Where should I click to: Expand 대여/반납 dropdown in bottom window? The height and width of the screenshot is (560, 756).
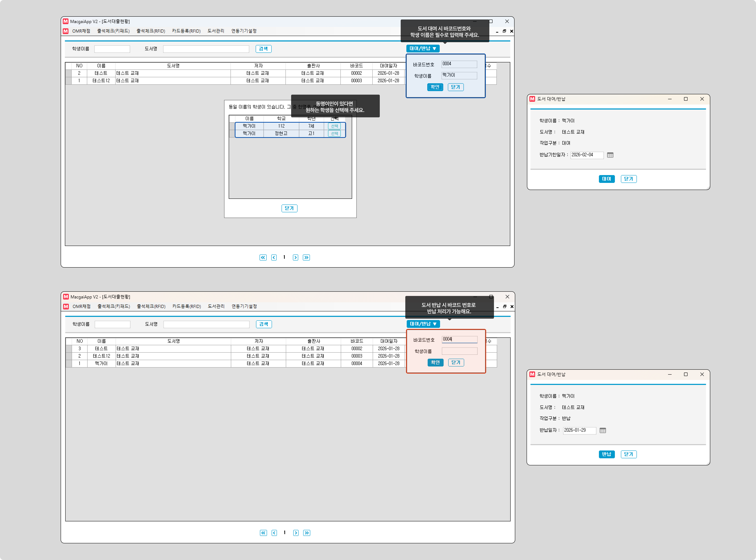point(423,324)
